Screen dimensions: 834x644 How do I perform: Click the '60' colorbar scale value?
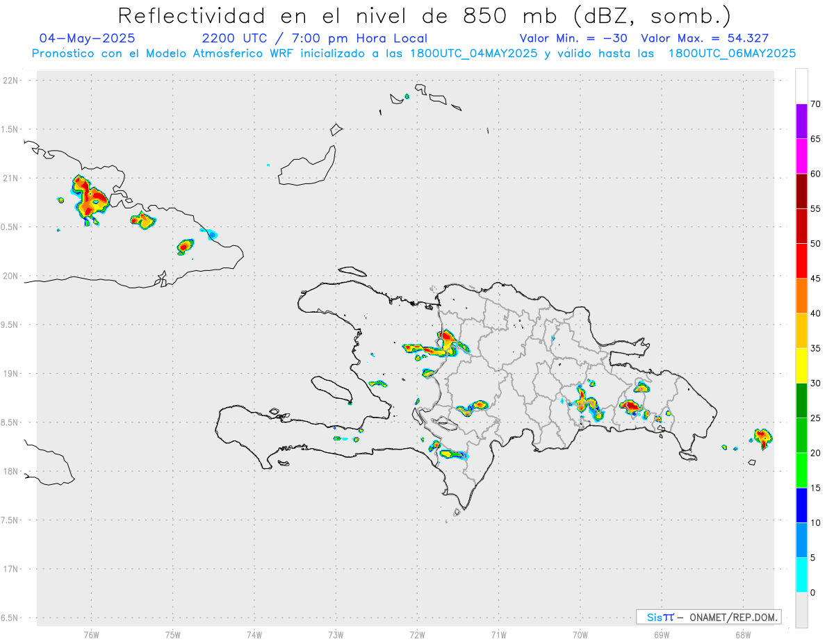tap(815, 174)
